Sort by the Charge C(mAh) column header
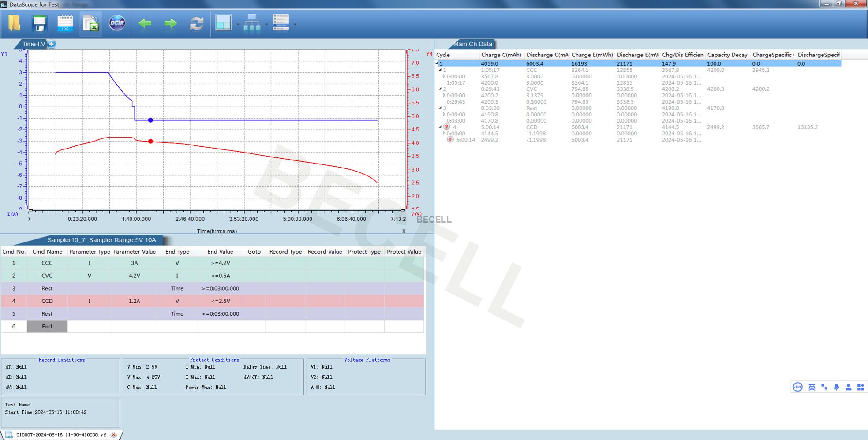 pos(501,55)
